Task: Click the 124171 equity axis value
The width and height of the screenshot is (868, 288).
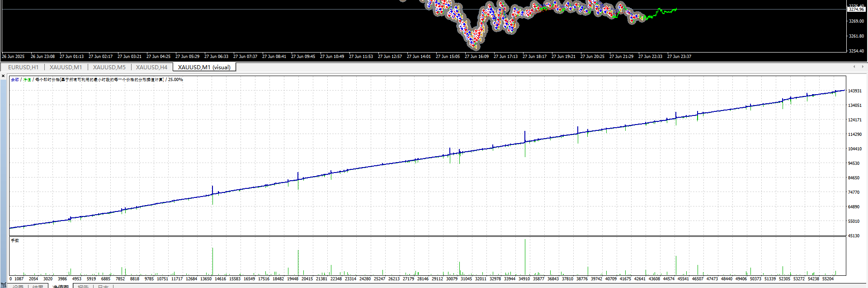Action: pos(855,120)
